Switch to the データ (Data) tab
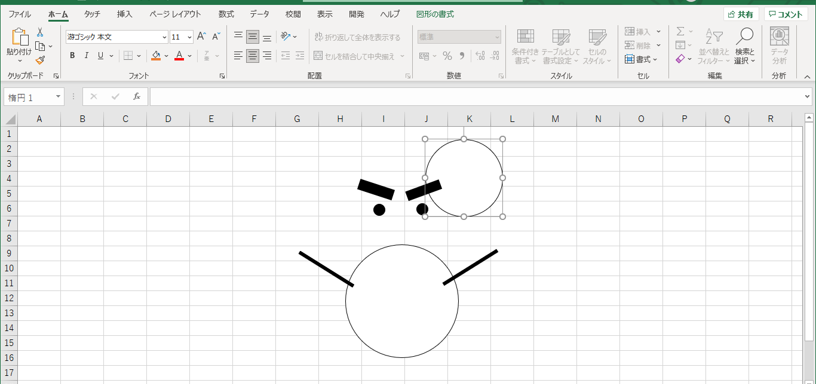The width and height of the screenshot is (816, 384). coord(259,14)
